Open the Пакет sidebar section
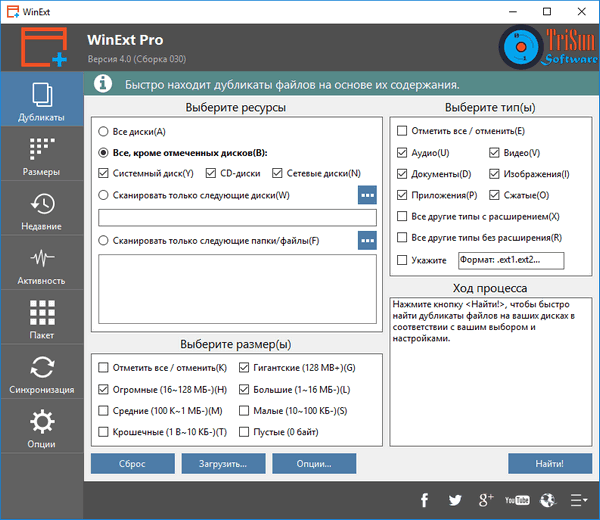 click(x=42, y=317)
